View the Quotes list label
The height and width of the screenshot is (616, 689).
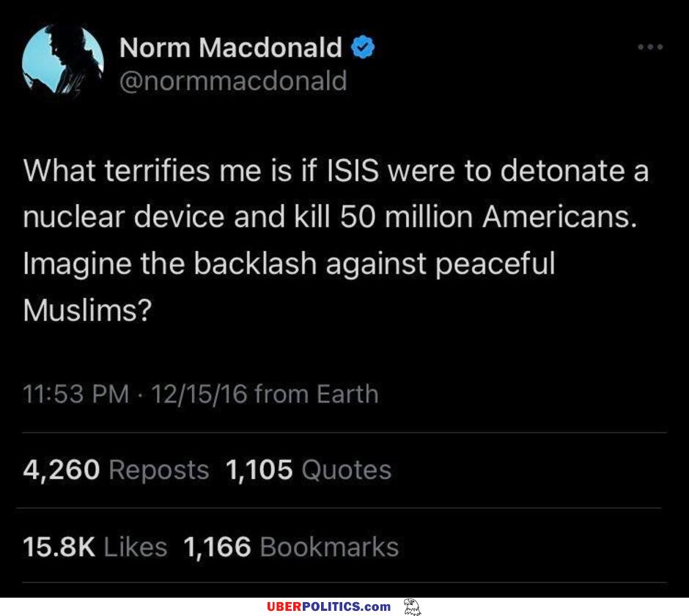(346, 470)
